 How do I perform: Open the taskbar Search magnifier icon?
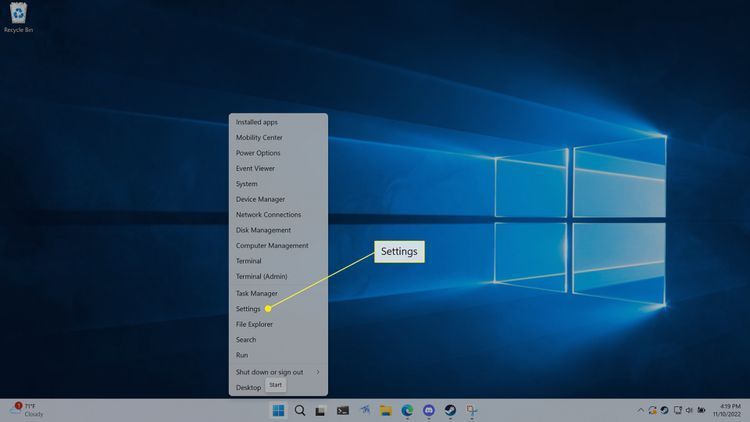click(x=299, y=410)
